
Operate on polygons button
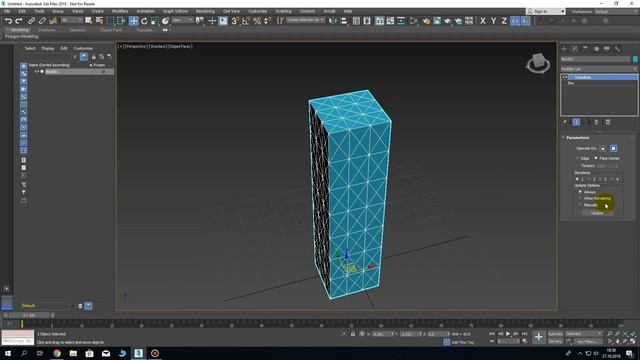tap(613, 149)
